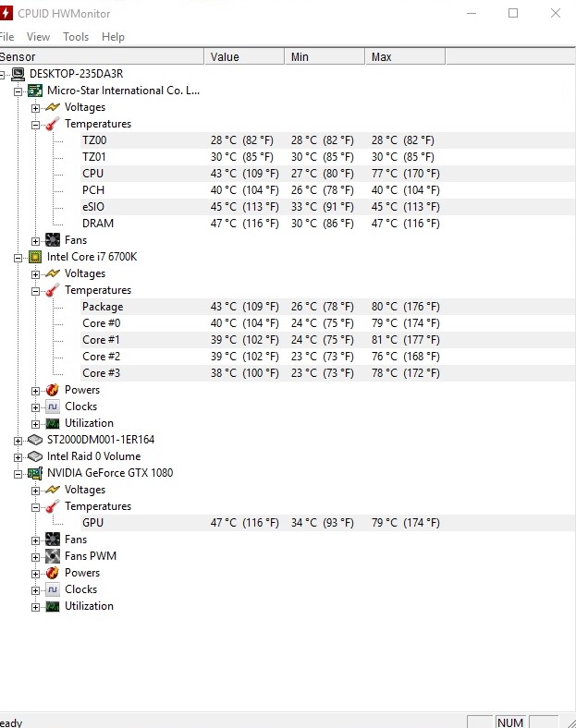576x728 pixels.
Task: Select the Package temperature row
Action: pyautogui.click(x=103, y=307)
